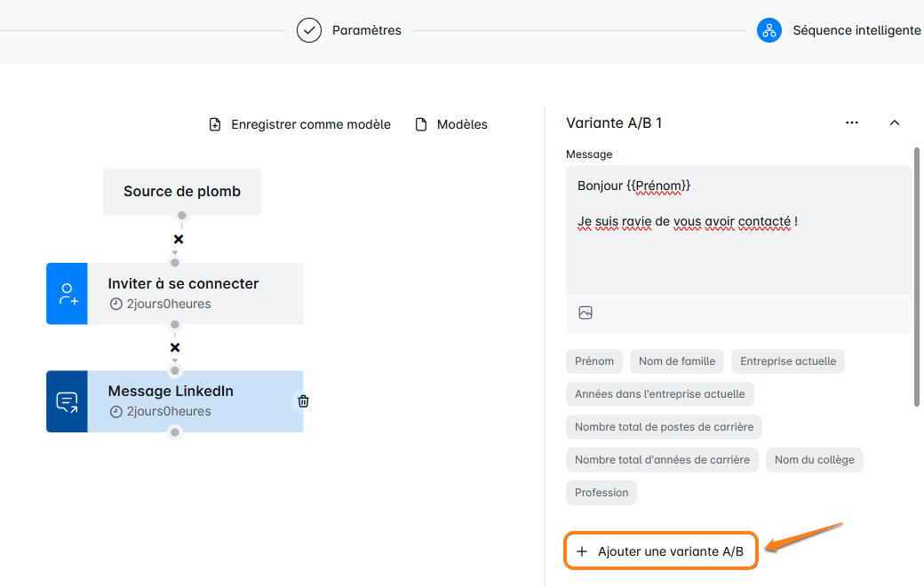Insert the Profession variable tag
The height and width of the screenshot is (586, 924).
(601, 493)
